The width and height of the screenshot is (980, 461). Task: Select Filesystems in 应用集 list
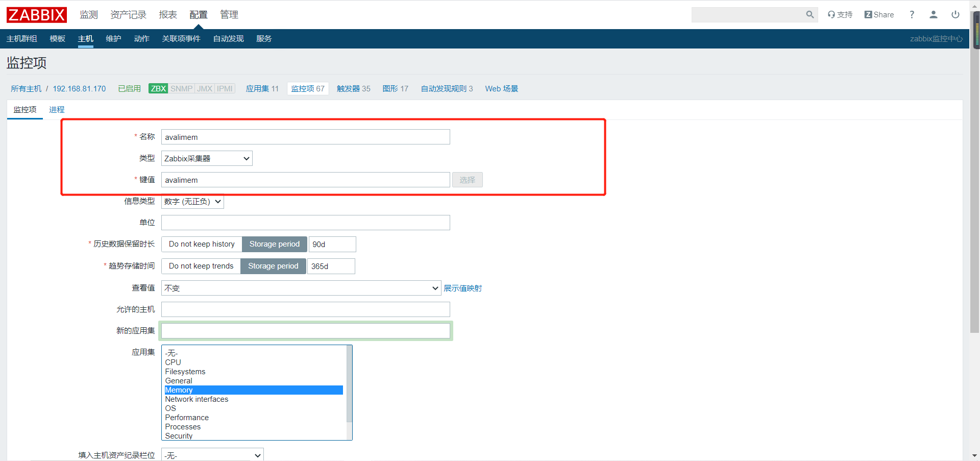[254, 372]
